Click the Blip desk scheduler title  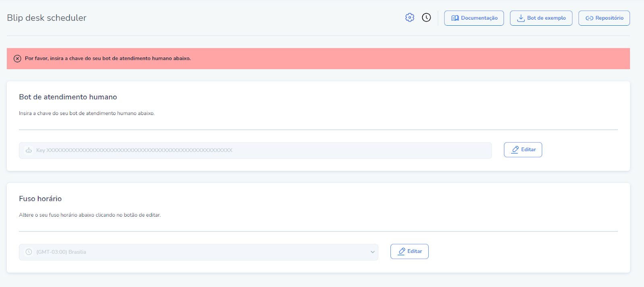click(x=47, y=18)
